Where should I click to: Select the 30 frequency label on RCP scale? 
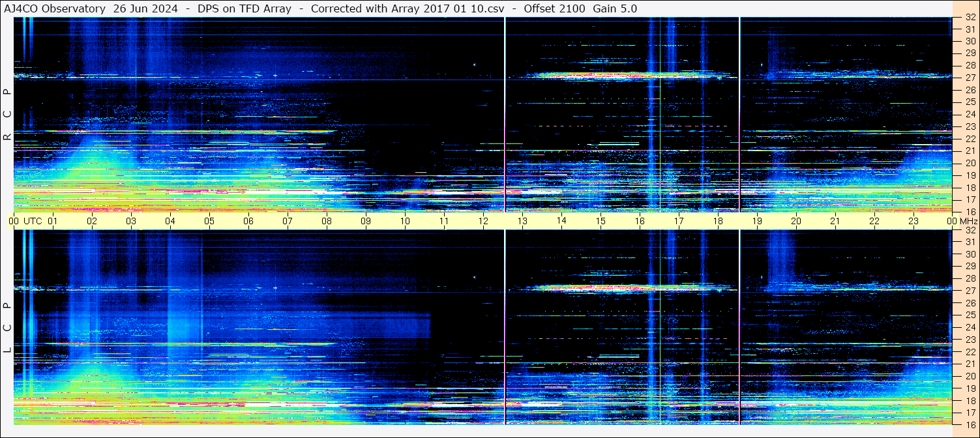coord(970,42)
